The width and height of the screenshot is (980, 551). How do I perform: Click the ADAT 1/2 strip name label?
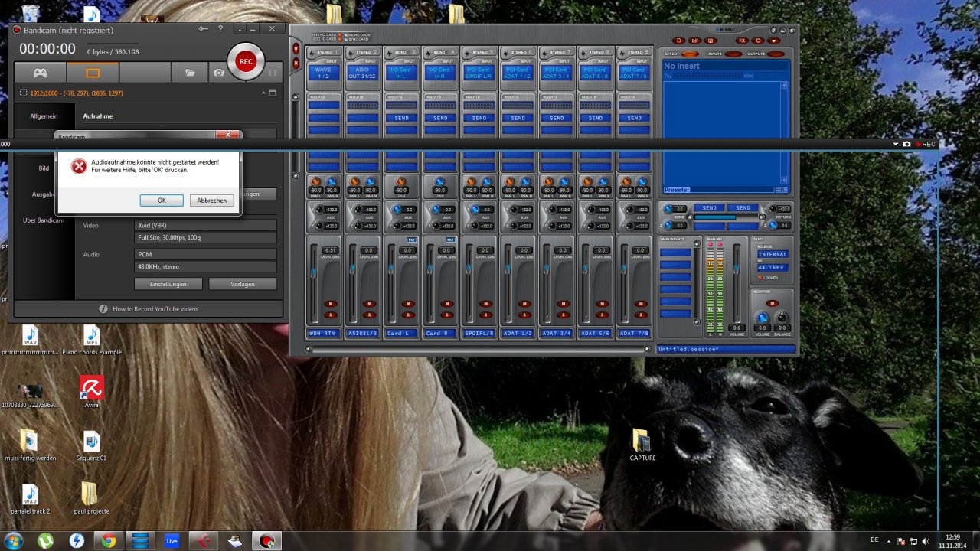coord(518,334)
